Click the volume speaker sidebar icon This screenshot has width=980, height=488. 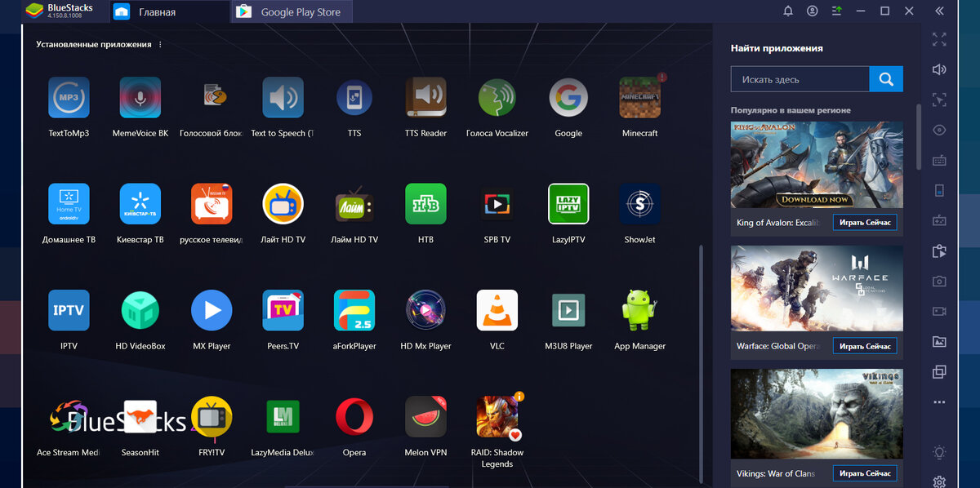pyautogui.click(x=939, y=69)
